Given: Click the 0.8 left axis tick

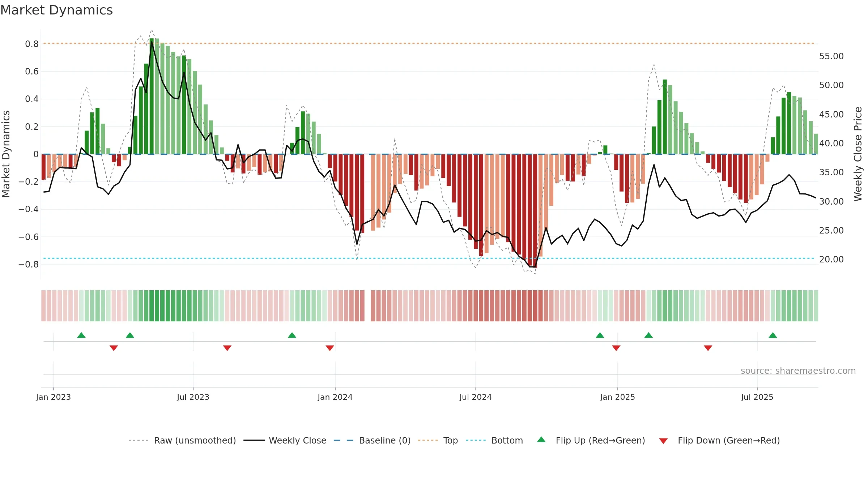Looking at the screenshot, I should click(32, 44).
